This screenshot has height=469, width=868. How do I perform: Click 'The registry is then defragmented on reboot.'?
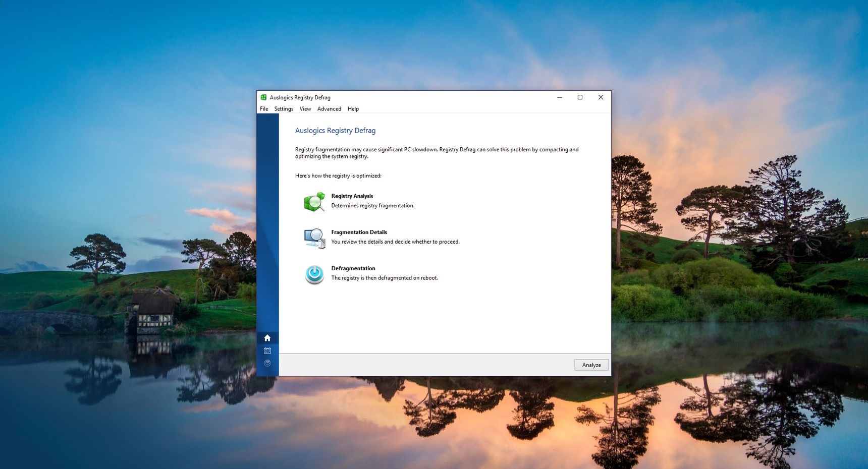[x=385, y=278]
